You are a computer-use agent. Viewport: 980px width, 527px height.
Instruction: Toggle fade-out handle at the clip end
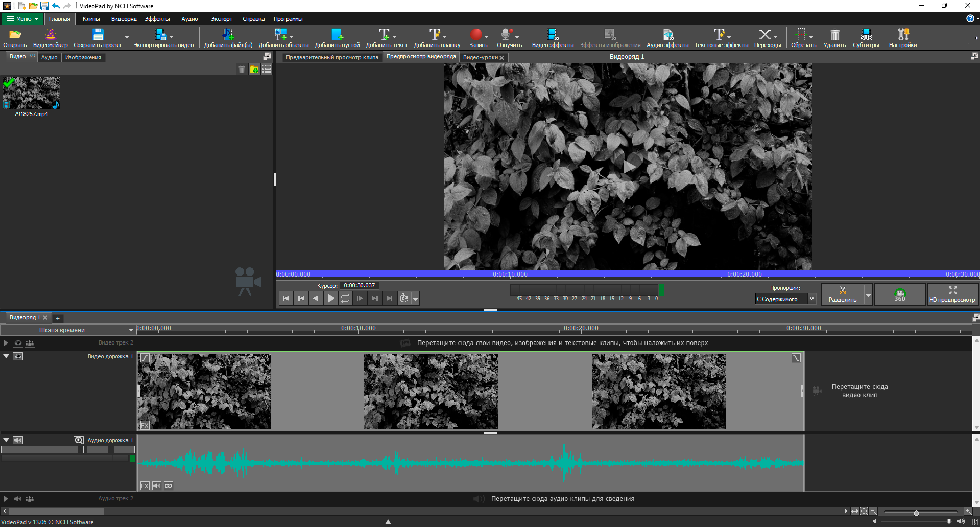tap(796, 358)
